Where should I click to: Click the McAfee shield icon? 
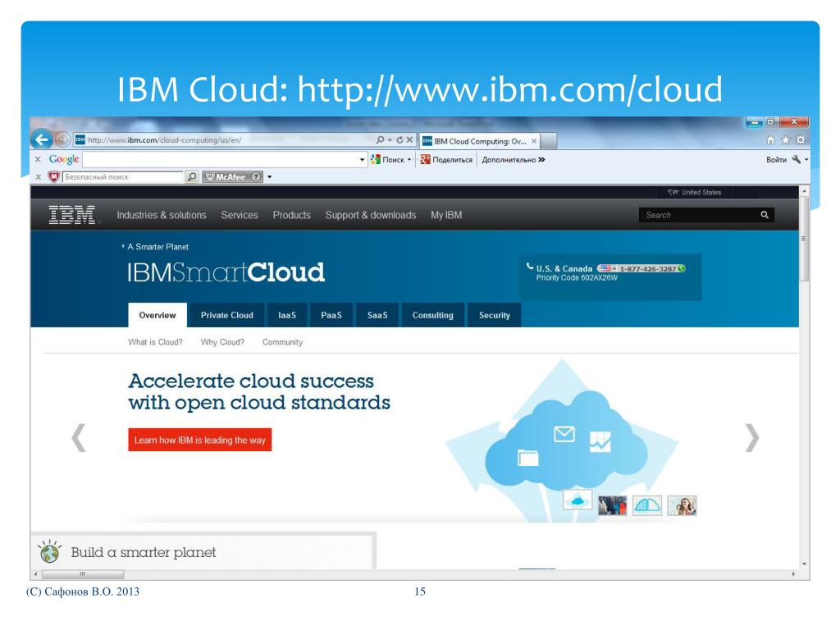coord(53,177)
